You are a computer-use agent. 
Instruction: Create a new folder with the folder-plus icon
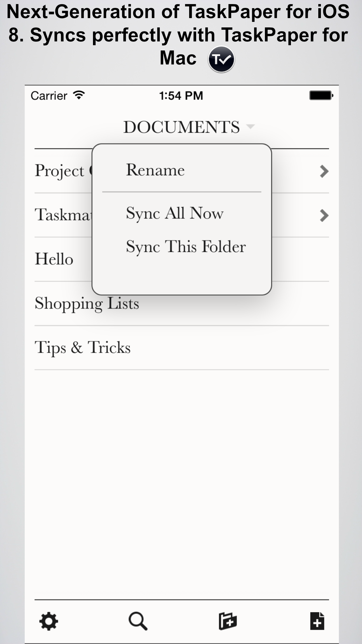tap(228, 621)
